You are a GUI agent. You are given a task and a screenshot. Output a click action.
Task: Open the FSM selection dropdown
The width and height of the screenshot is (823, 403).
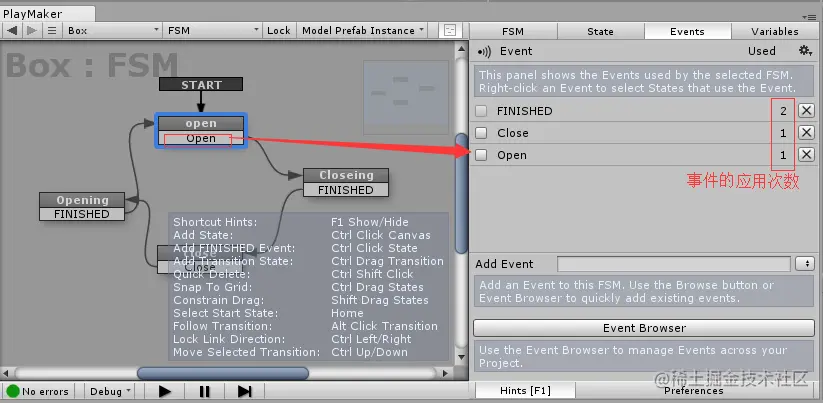pyautogui.click(x=213, y=30)
